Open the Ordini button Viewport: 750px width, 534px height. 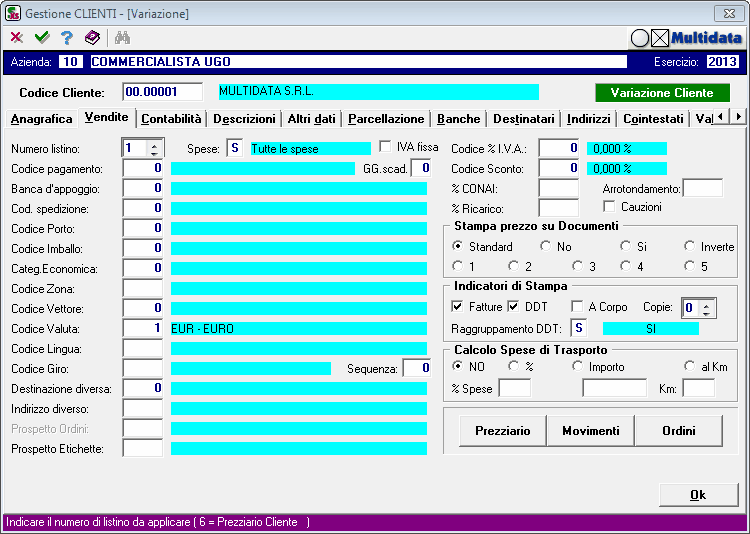click(679, 431)
